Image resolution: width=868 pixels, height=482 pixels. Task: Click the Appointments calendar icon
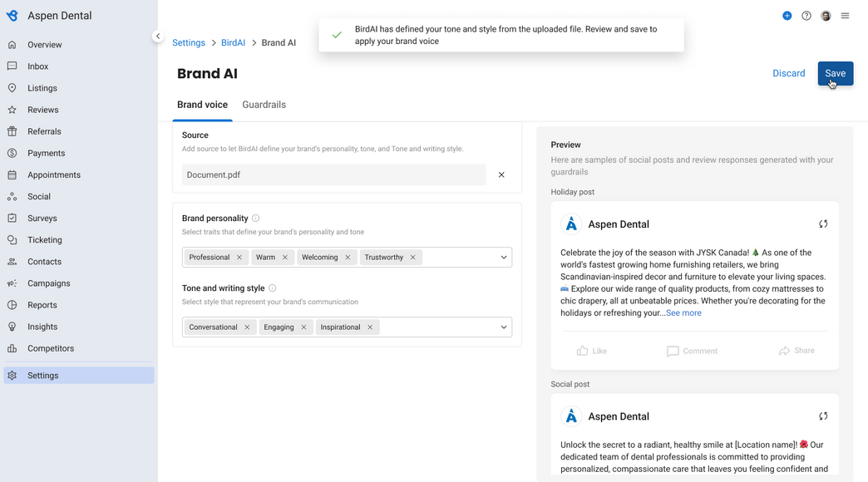pyautogui.click(x=12, y=175)
